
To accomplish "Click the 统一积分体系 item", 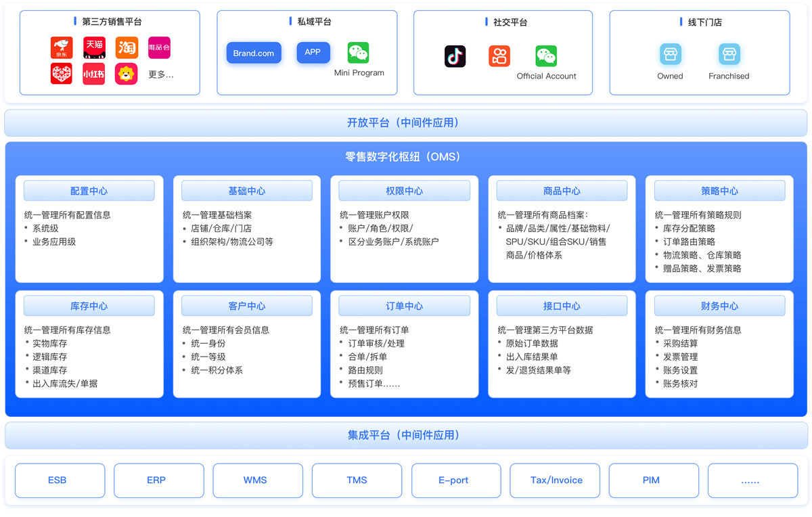I will pyautogui.click(x=217, y=371).
